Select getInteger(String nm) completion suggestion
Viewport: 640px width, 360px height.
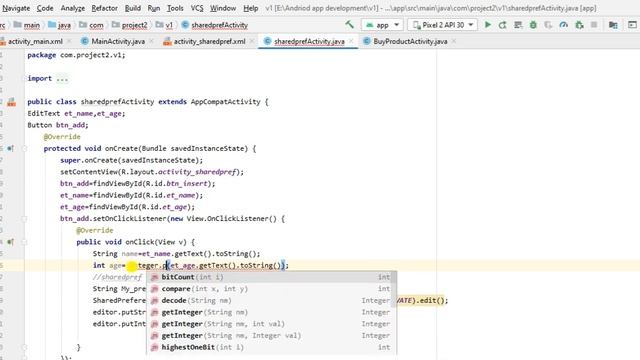point(269,312)
